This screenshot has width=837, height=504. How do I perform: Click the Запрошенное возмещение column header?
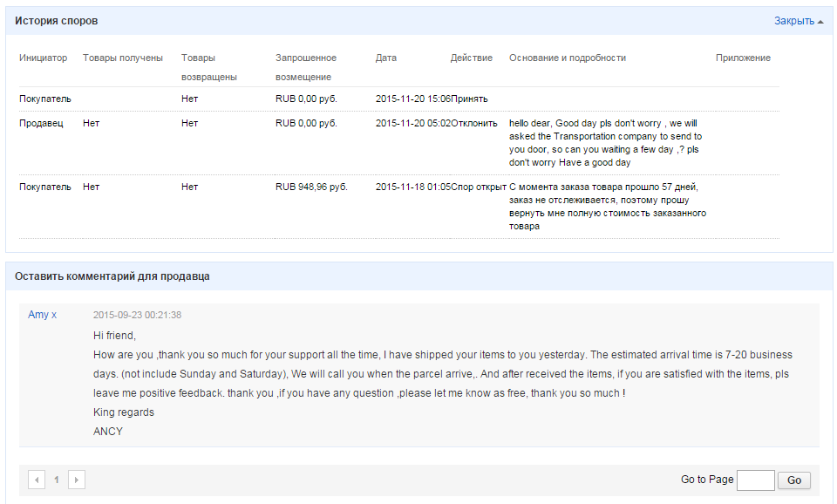(x=306, y=67)
